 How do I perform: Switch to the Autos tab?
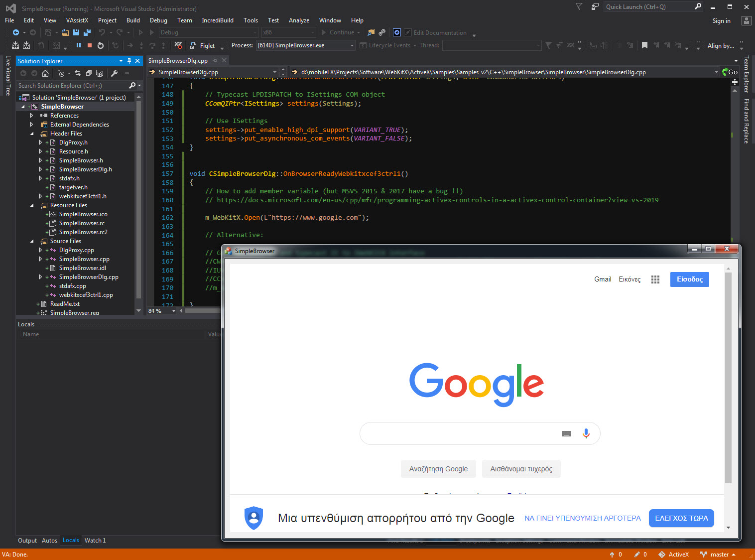tap(49, 541)
